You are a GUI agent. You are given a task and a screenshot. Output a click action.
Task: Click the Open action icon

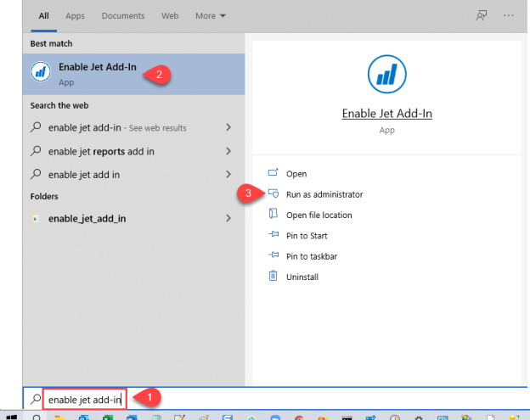click(x=273, y=172)
